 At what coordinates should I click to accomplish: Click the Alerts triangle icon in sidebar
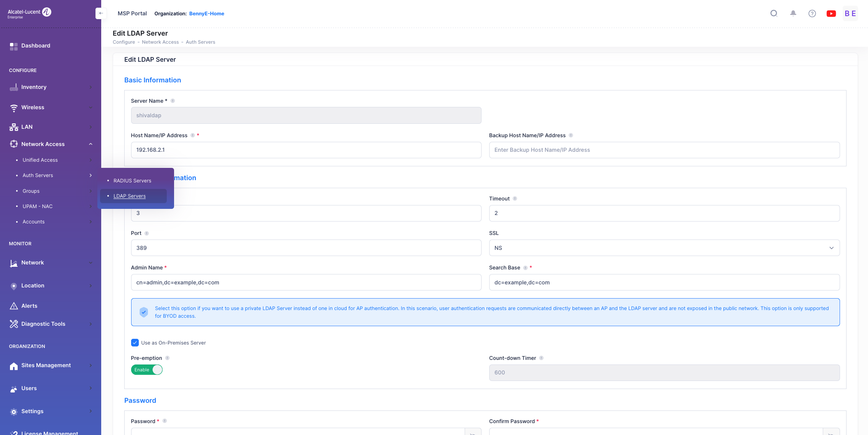[x=14, y=306]
